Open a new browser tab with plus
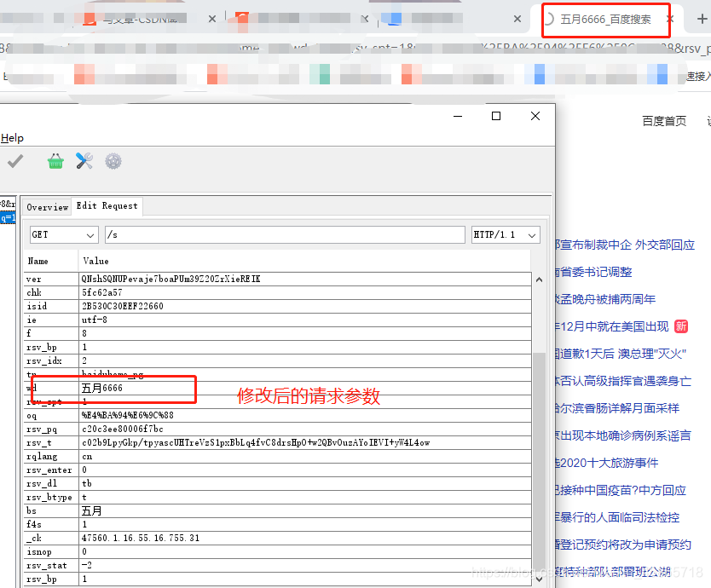This screenshot has width=711, height=588. [702, 19]
